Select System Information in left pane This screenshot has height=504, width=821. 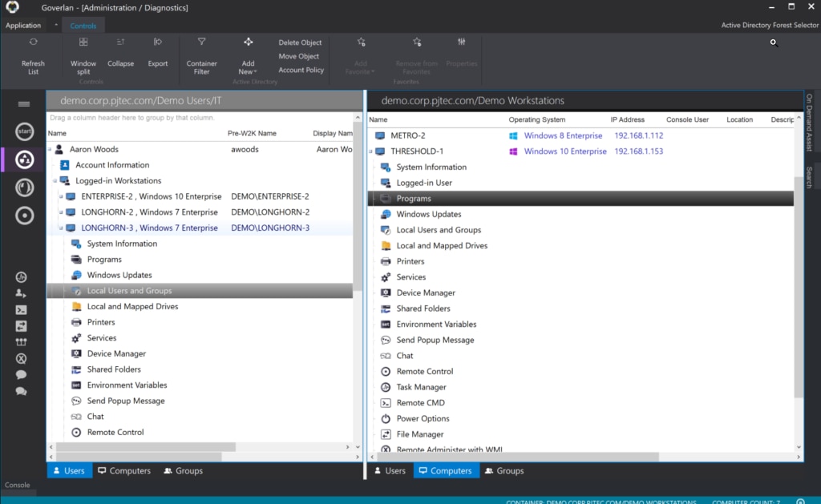[x=122, y=244]
